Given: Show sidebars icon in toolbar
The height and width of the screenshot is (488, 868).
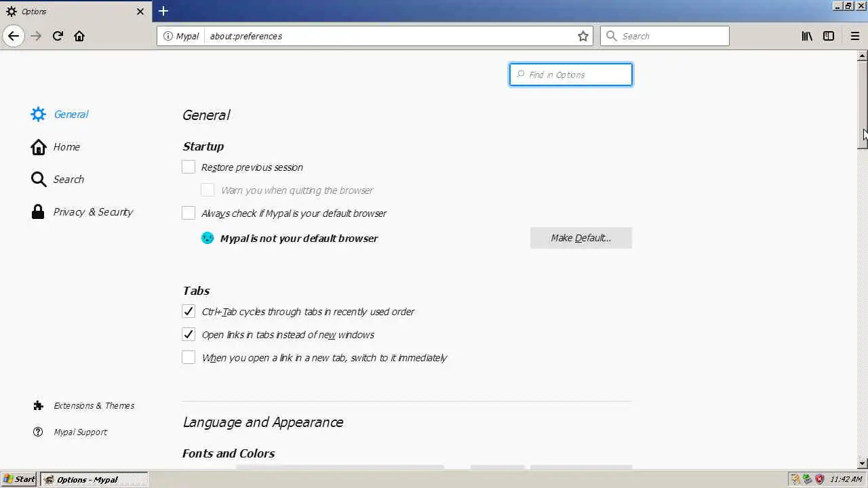Looking at the screenshot, I should 829,36.
